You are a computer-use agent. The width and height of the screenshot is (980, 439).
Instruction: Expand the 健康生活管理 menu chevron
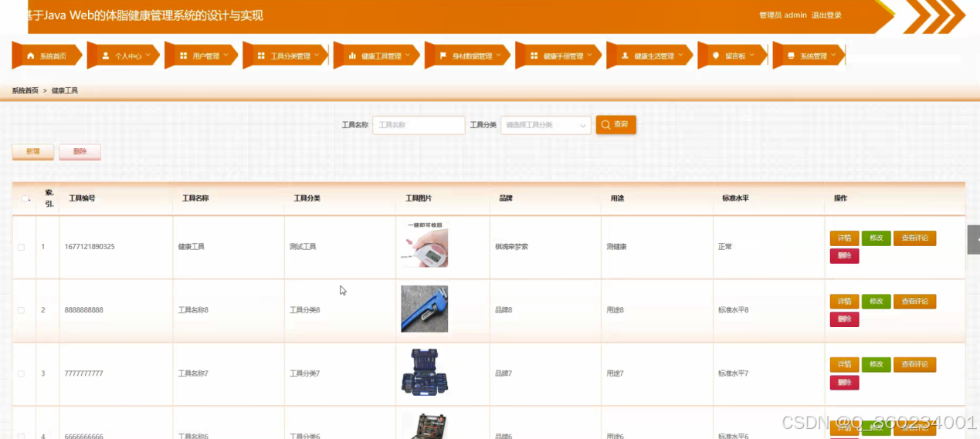(680, 56)
